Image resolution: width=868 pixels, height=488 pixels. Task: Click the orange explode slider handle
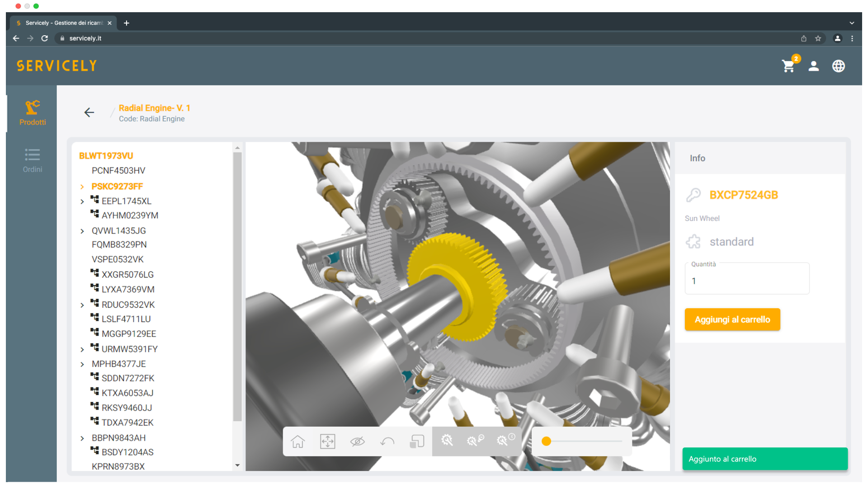(546, 441)
